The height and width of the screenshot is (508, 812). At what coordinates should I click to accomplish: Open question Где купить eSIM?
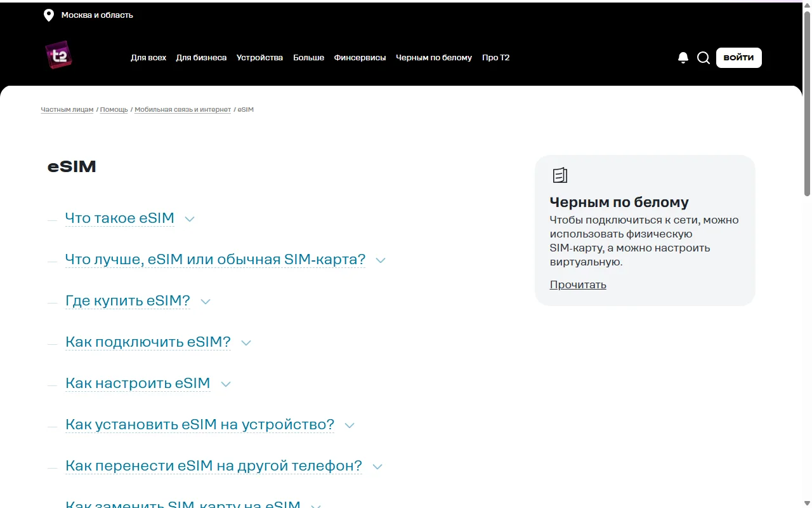click(x=128, y=301)
